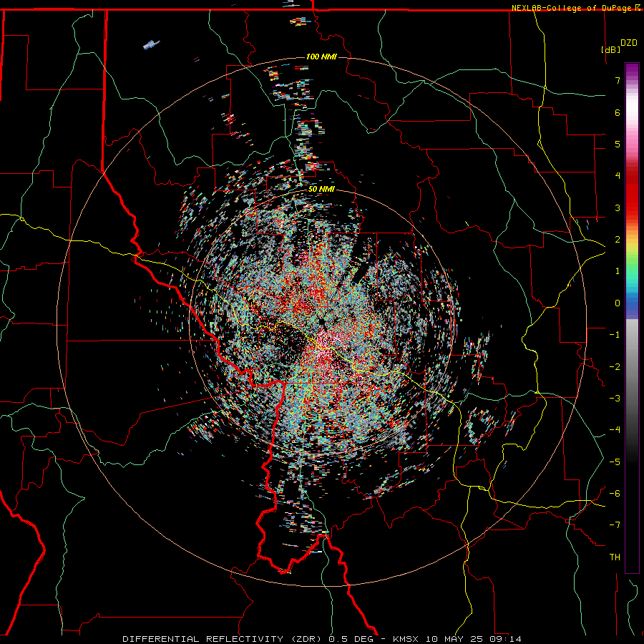This screenshot has width=644, height=644.
Task: Click the 09:14 timestamp
Action: (x=504, y=639)
